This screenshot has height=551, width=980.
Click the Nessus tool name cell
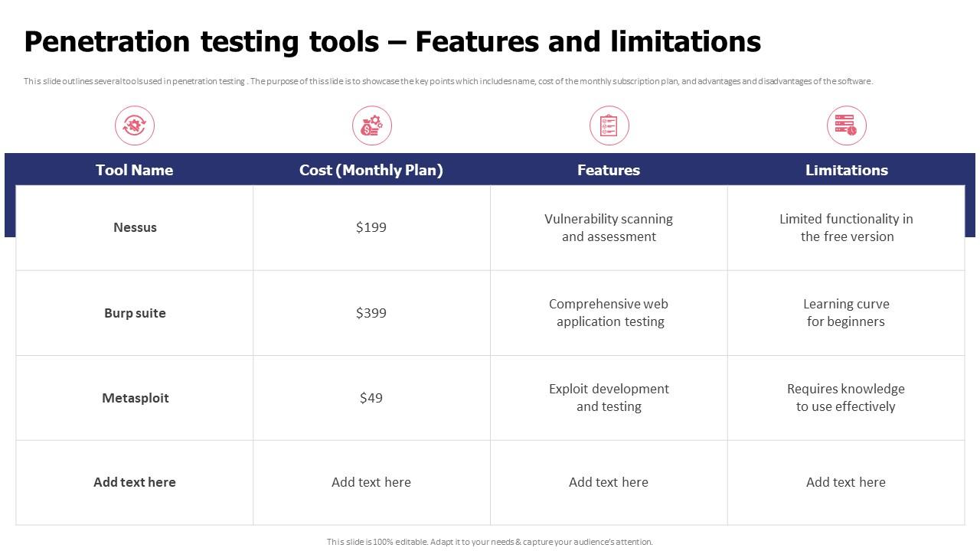tap(135, 227)
